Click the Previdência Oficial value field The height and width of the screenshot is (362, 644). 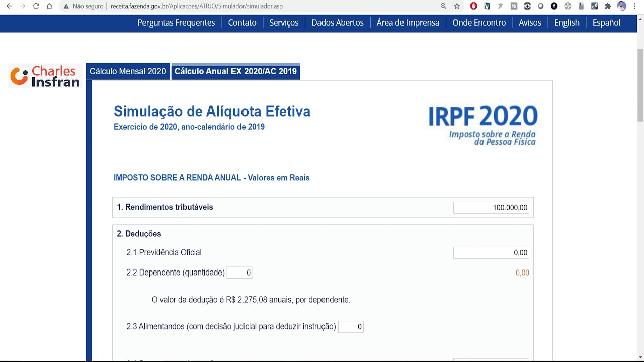[491, 253]
